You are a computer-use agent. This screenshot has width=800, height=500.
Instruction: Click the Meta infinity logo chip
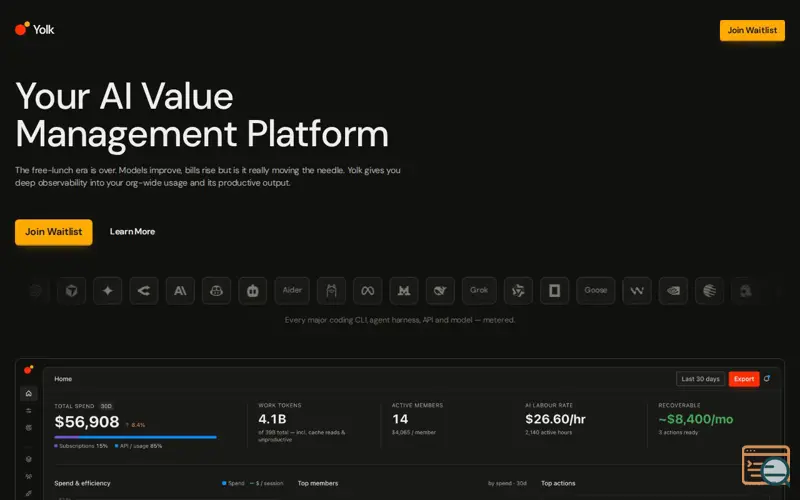pyautogui.click(x=367, y=290)
